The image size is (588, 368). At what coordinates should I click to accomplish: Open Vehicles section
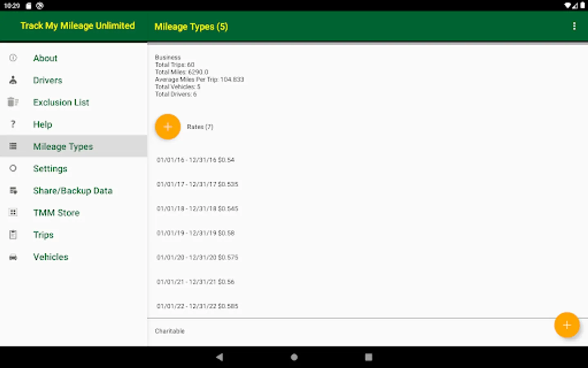coord(73,257)
